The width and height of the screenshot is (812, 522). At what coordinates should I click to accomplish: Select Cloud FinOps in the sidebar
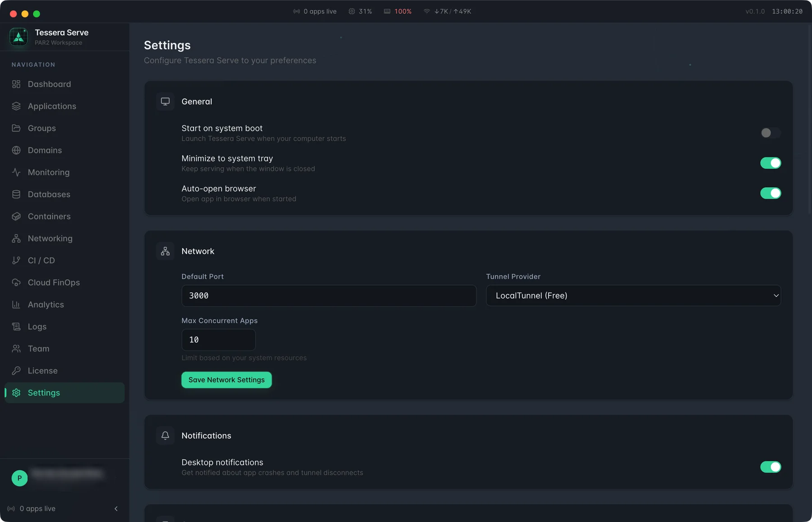pyautogui.click(x=65, y=282)
